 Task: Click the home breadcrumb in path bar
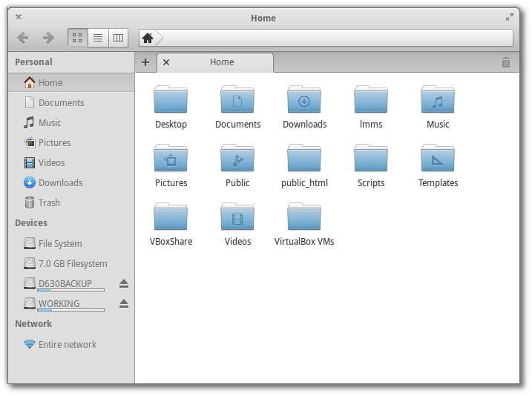pos(148,38)
